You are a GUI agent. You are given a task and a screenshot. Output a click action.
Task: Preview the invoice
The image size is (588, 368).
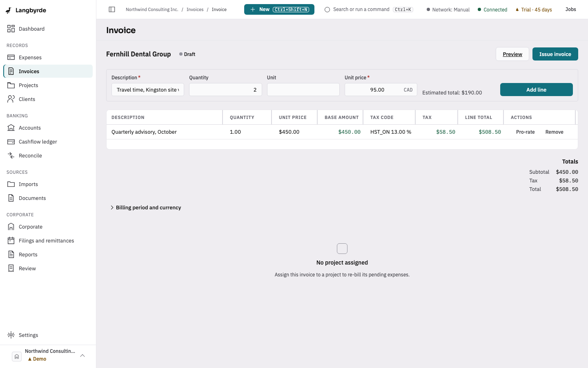pyautogui.click(x=512, y=54)
